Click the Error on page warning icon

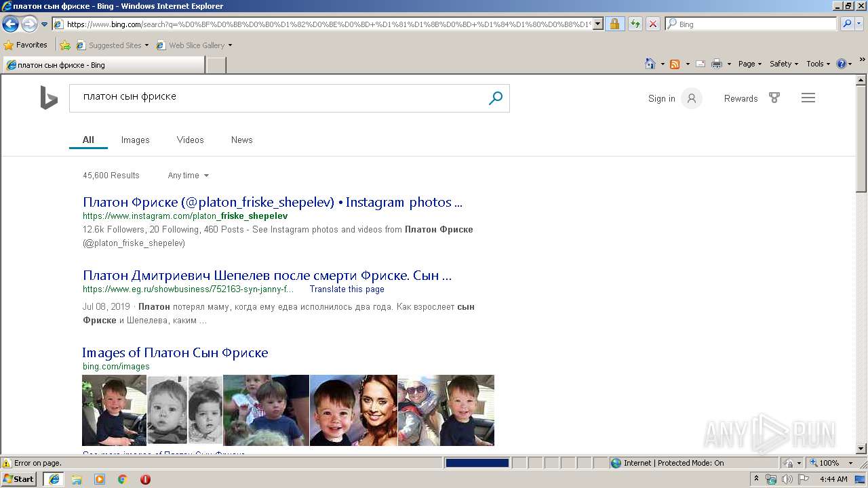click(x=7, y=464)
